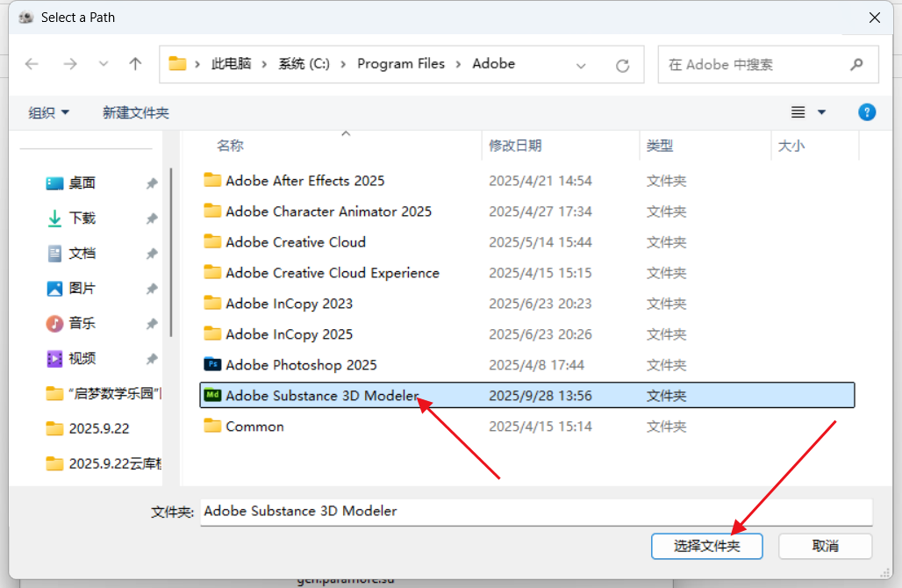
Task: Select the Common folder
Action: [x=527, y=427]
